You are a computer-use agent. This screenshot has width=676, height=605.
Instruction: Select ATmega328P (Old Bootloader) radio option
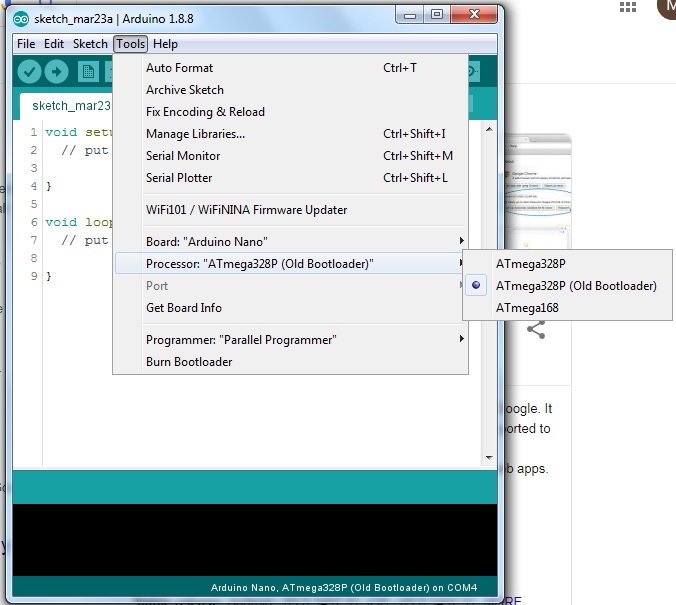click(x=576, y=286)
